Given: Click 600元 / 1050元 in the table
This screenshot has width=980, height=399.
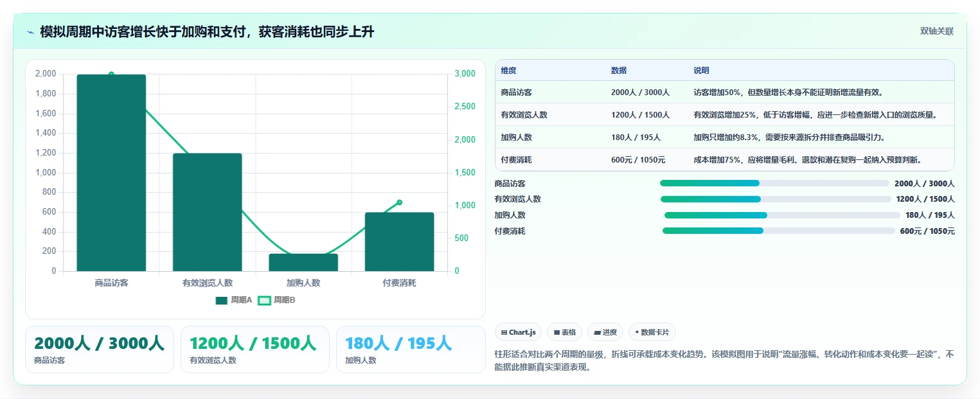Looking at the screenshot, I should (x=638, y=160).
